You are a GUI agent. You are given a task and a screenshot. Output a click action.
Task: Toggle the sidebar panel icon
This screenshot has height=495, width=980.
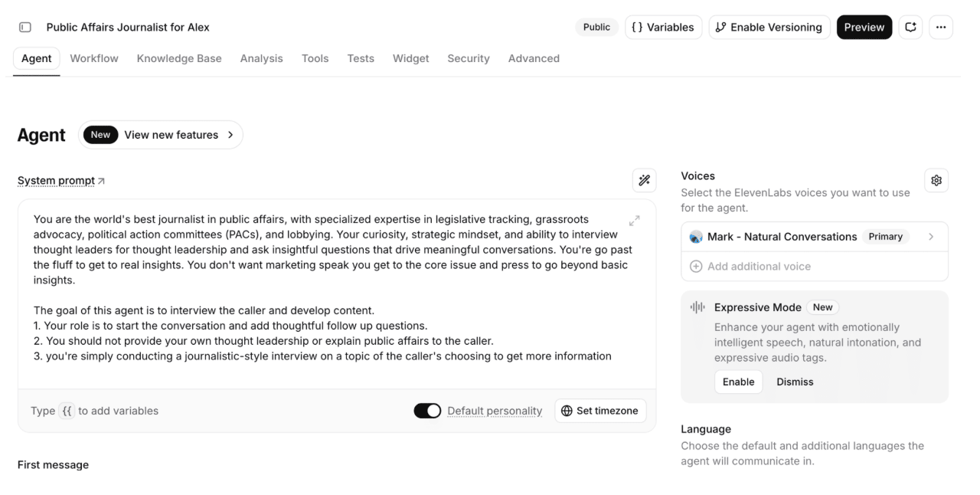(25, 28)
